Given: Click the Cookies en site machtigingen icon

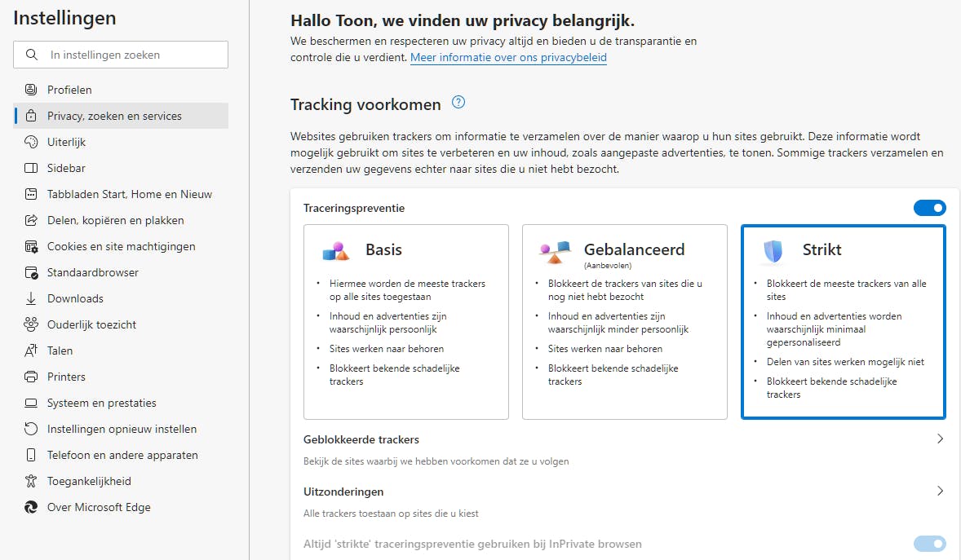Looking at the screenshot, I should tap(32, 246).
